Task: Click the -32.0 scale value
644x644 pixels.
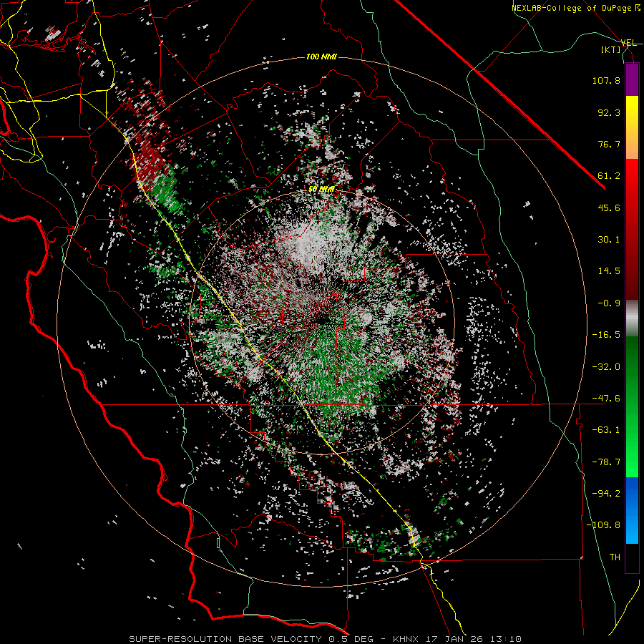Action: pos(606,367)
